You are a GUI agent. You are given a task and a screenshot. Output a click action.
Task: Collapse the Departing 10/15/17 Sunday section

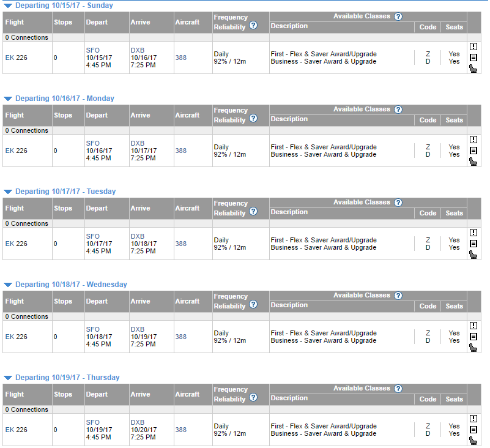tap(8, 6)
